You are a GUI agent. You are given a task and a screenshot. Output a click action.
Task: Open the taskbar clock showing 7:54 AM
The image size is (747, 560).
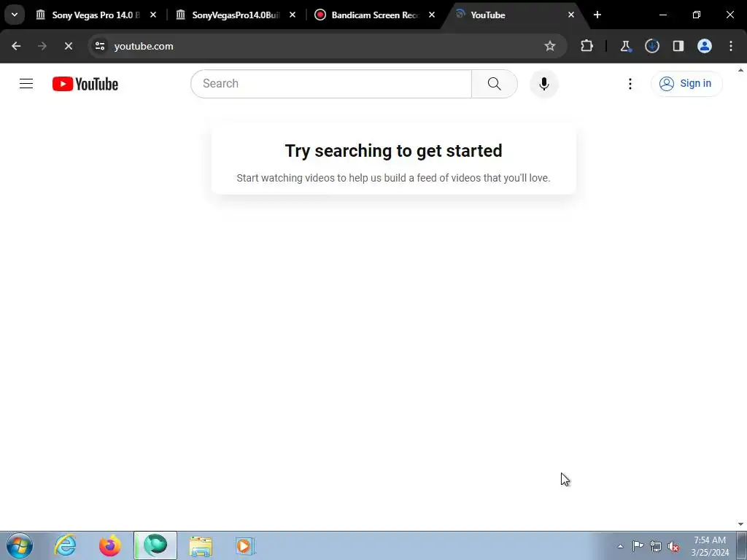coord(710,546)
